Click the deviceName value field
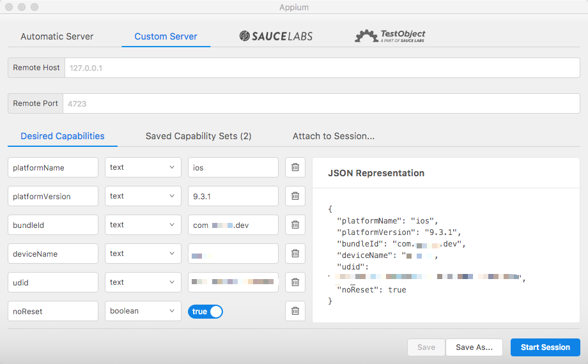 233,254
